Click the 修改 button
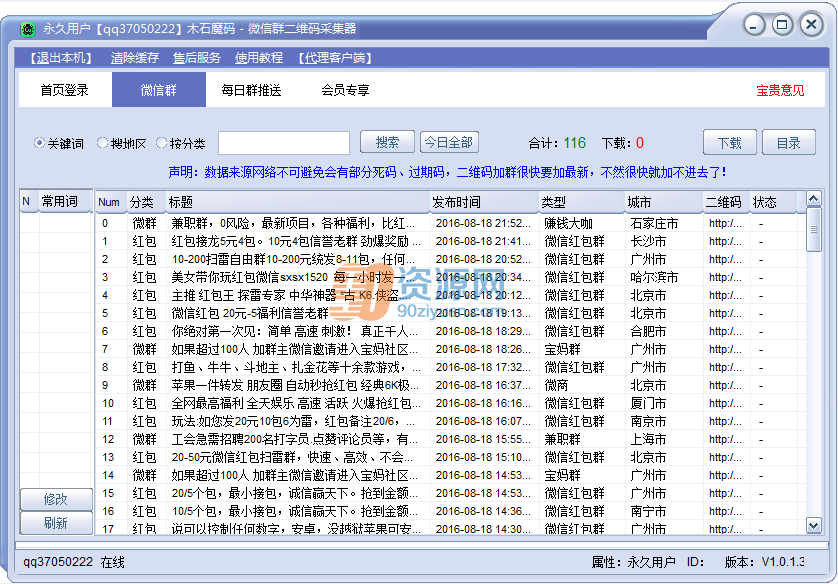Screen dimensions: 838x584 56,499
